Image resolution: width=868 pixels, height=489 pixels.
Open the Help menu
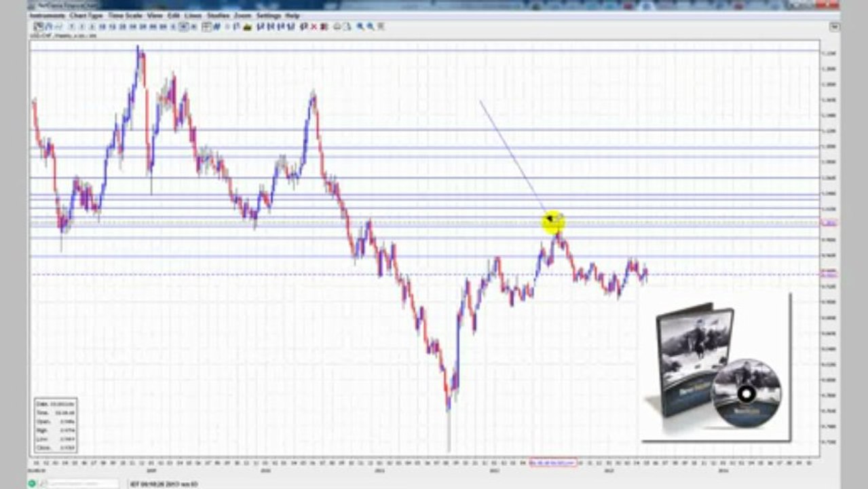pyautogui.click(x=293, y=15)
